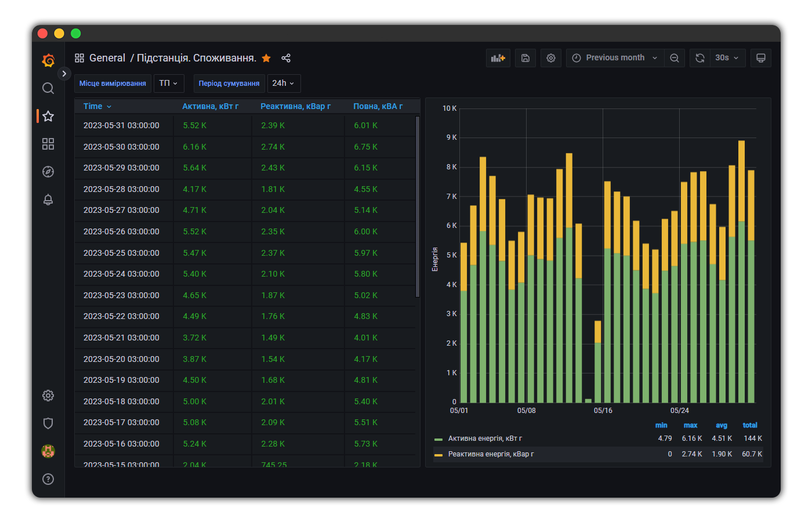This screenshot has width=812, height=522.
Task: Sort legend by min column
Action: (661, 425)
